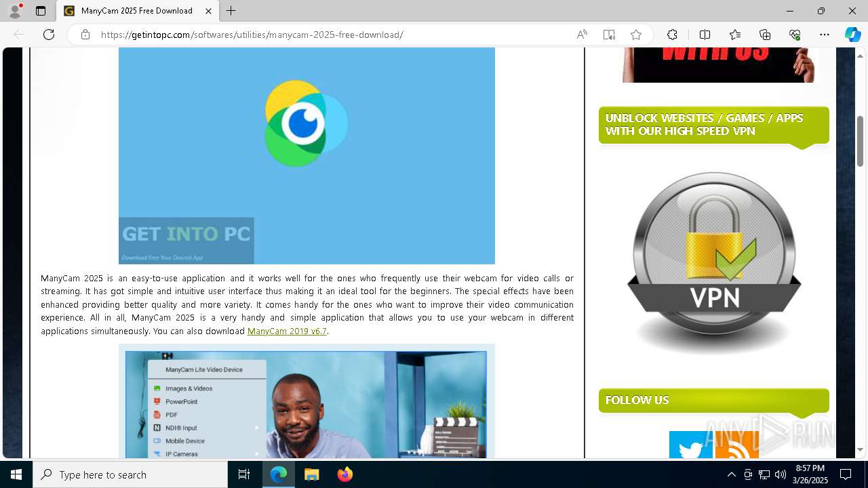Open browser Extensions menu

[x=672, y=35]
